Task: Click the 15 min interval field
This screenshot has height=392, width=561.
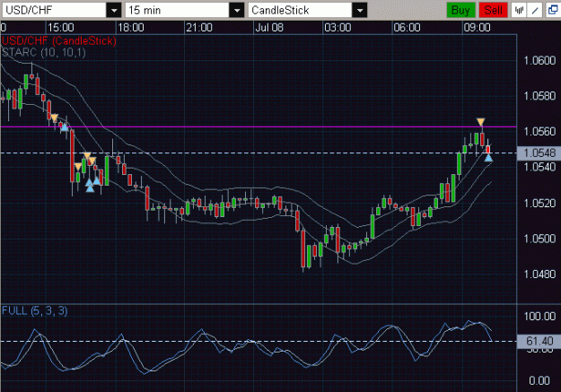Action: click(178, 11)
